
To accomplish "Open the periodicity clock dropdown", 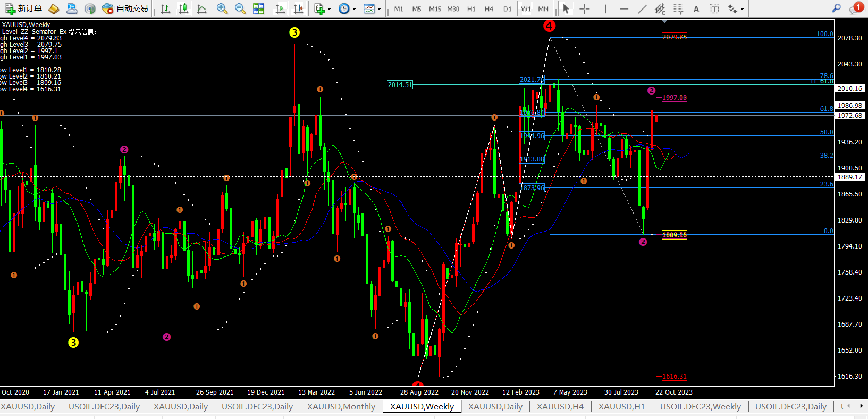I will coord(347,8).
